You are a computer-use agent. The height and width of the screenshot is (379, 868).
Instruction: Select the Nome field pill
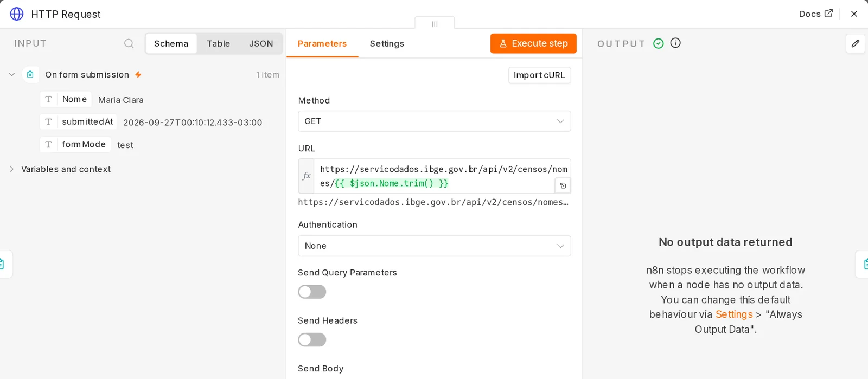click(65, 99)
